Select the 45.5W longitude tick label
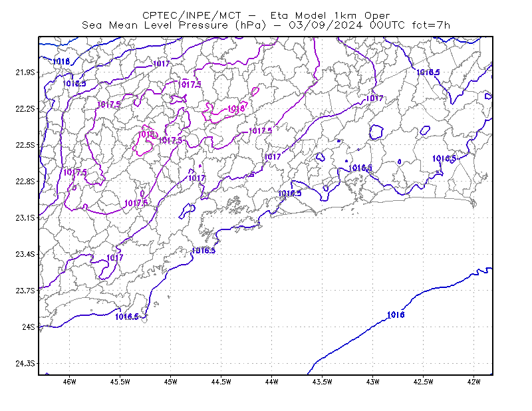 [x=120, y=382]
